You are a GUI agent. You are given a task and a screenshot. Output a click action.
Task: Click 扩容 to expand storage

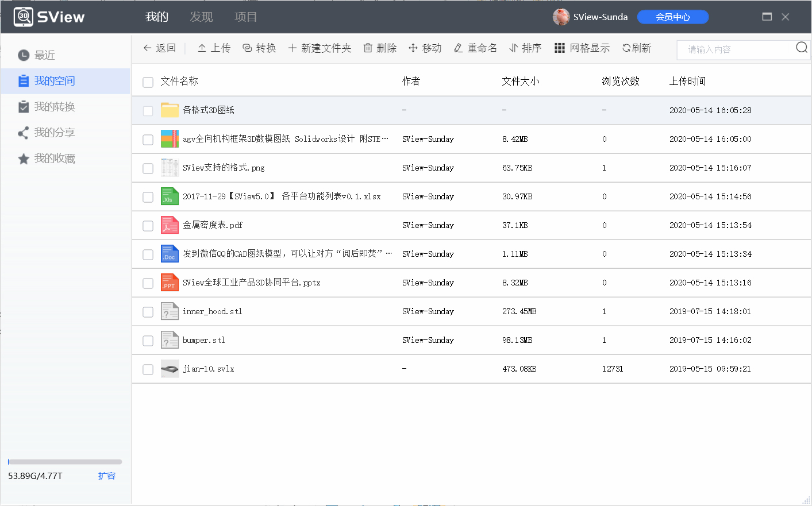(x=107, y=476)
